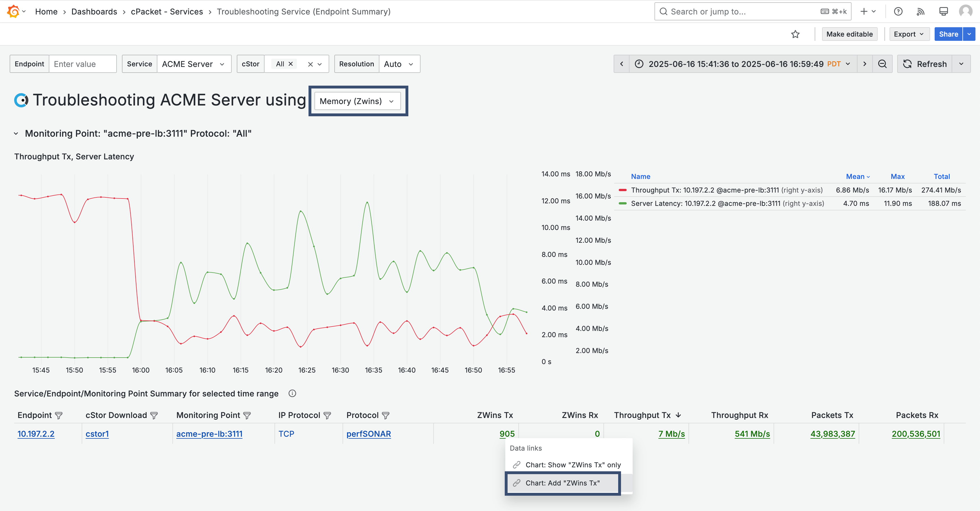Screen dimensions: 980x511
Task: Click the info icon beside summary title
Action: click(x=292, y=393)
